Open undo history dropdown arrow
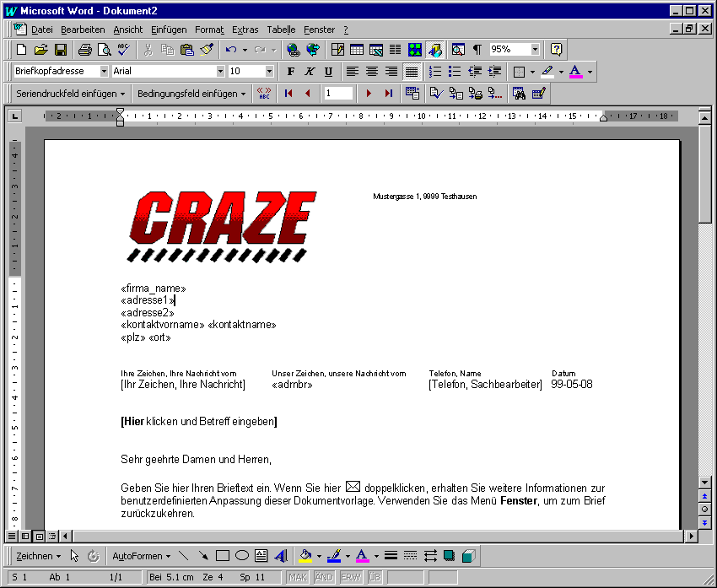The image size is (717, 588). [x=245, y=50]
